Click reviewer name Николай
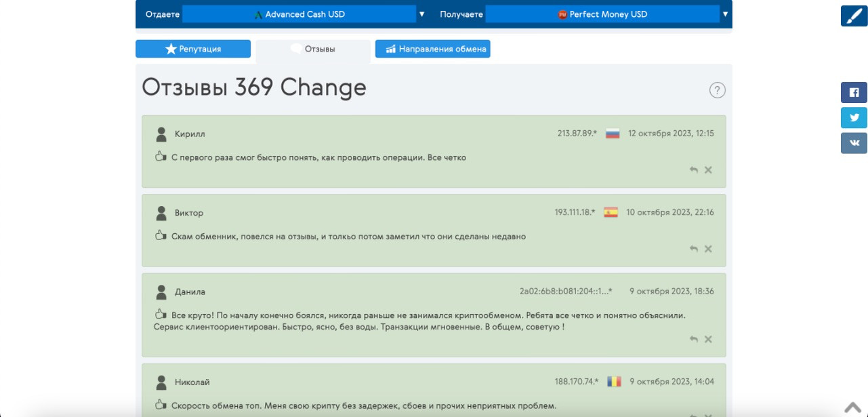Viewport: 868px width, 417px height. coord(192,382)
